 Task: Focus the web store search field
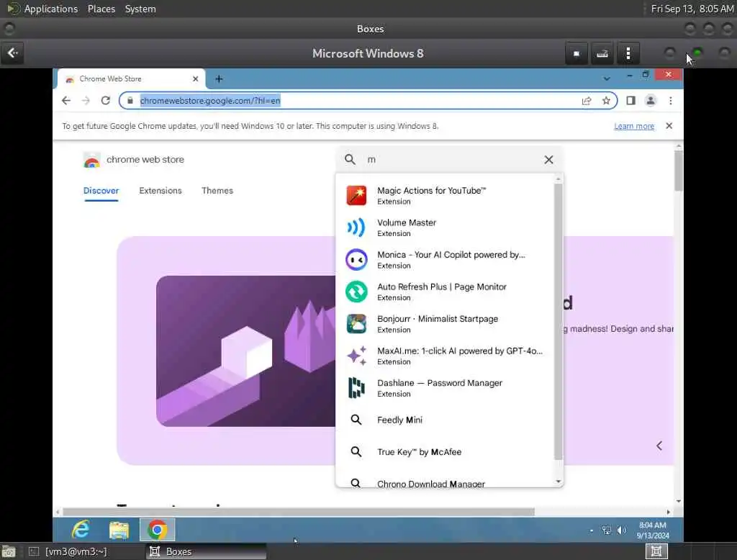coord(451,159)
